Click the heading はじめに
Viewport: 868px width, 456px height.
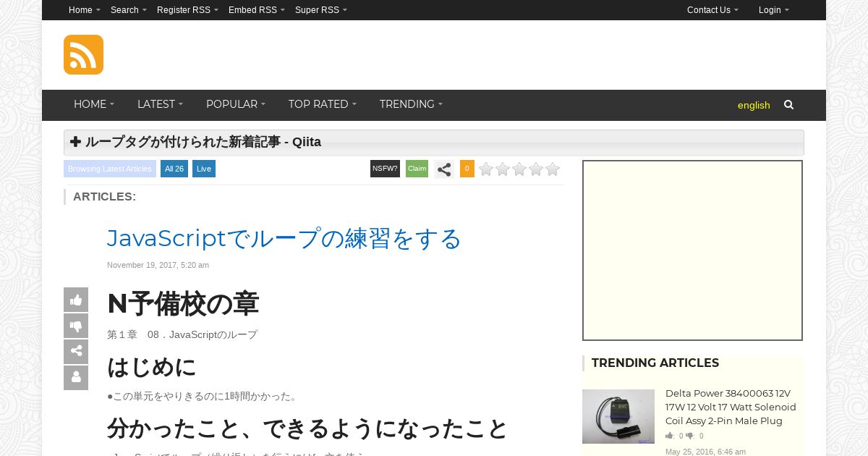tap(152, 367)
